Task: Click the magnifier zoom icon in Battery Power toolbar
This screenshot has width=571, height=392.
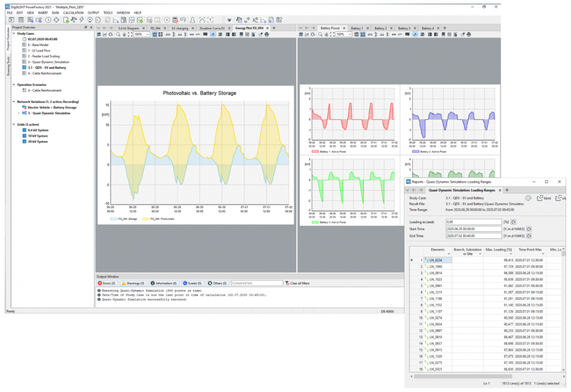Action: click(320, 34)
